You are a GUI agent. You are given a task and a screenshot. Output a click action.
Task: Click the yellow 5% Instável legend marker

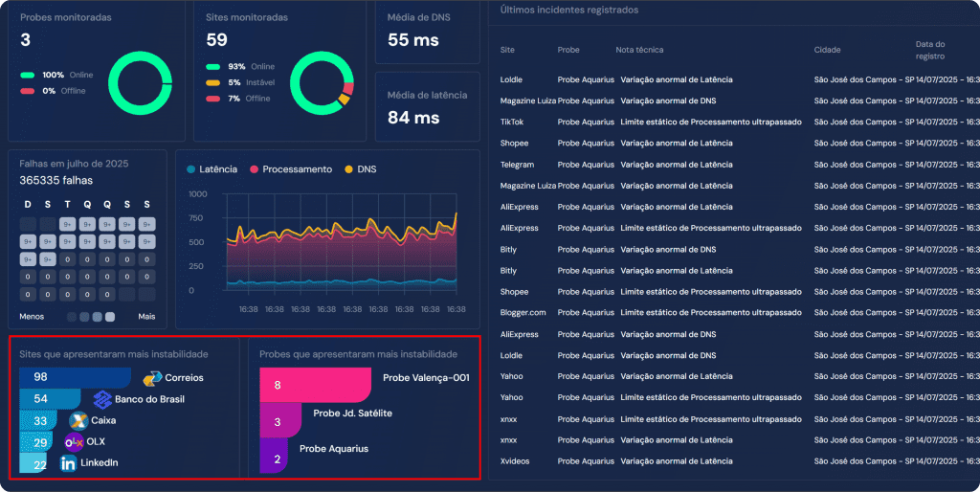213,82
